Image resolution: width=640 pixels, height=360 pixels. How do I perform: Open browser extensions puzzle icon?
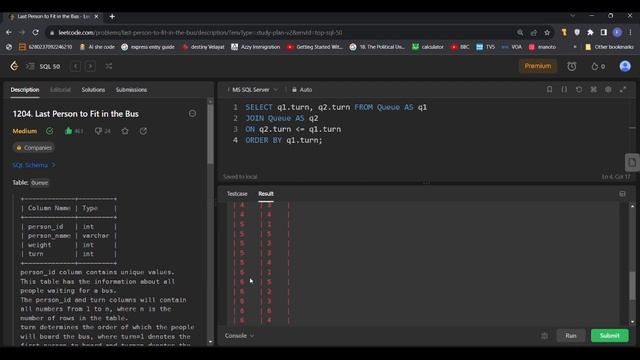pyautogui.click(x=590, y=32)
